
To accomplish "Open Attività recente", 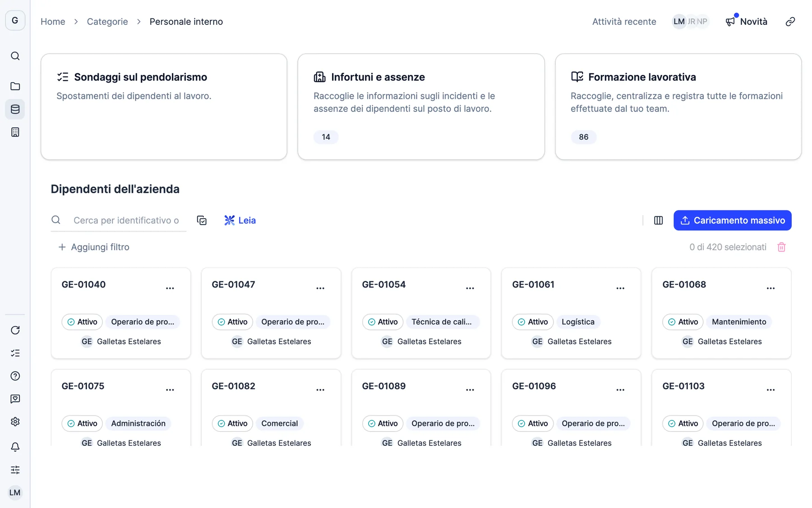I will [624, 22].
